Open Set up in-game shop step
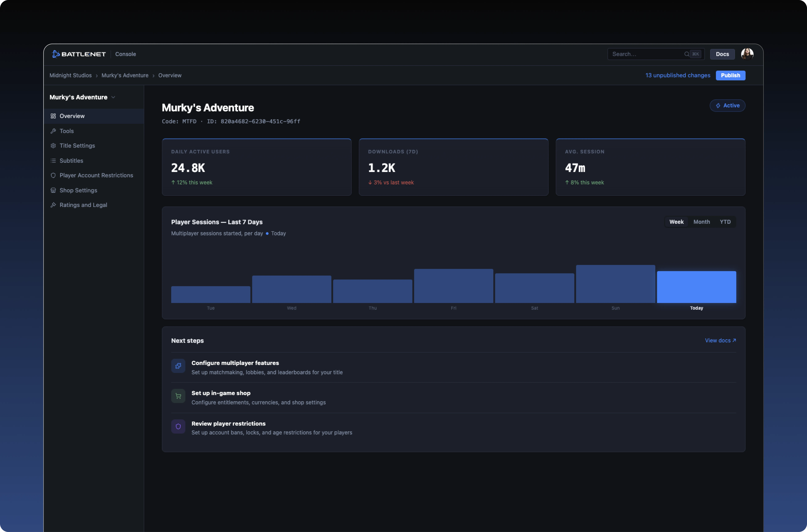 click(454, 398)
